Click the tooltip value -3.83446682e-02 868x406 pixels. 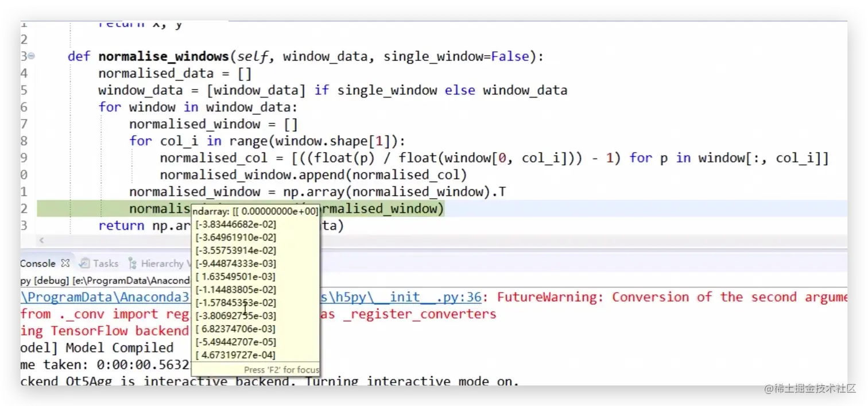pyautogui.click(x=235, y=225)
